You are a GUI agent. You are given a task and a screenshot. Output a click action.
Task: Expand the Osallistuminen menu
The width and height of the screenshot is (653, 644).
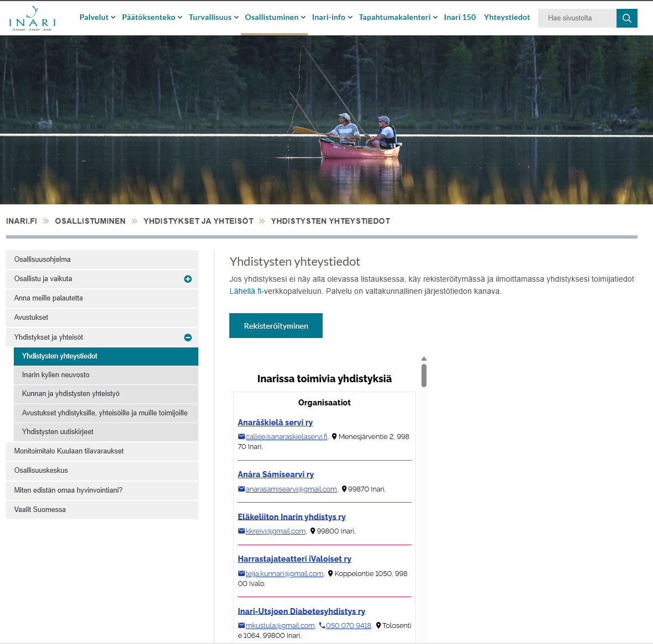pos(275,18)
